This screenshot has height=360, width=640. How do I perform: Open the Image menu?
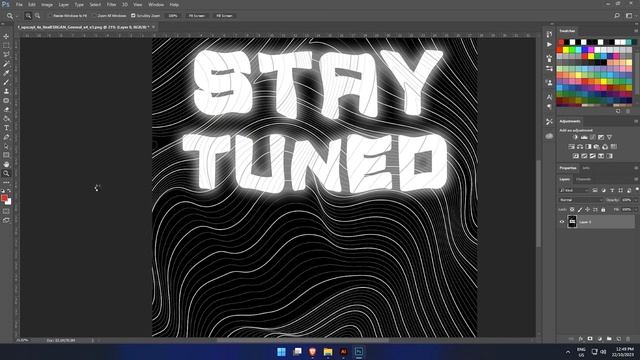coord(47,4)
